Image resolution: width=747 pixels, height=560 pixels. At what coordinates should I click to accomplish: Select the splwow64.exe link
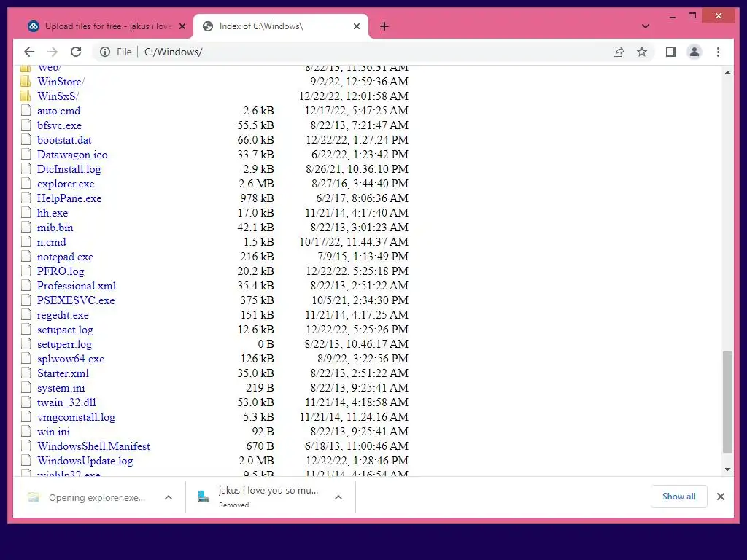pyautogui.click(x=71, y=359)
